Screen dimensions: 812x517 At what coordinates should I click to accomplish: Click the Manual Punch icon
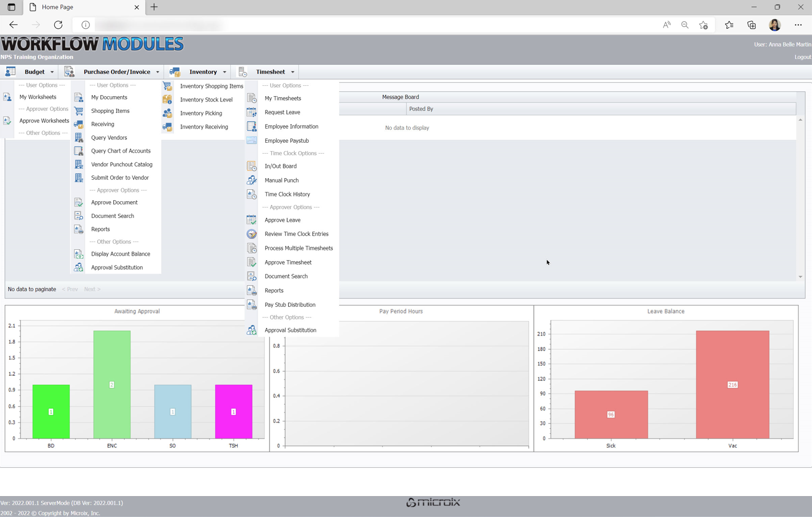click(x=251, y=180)
